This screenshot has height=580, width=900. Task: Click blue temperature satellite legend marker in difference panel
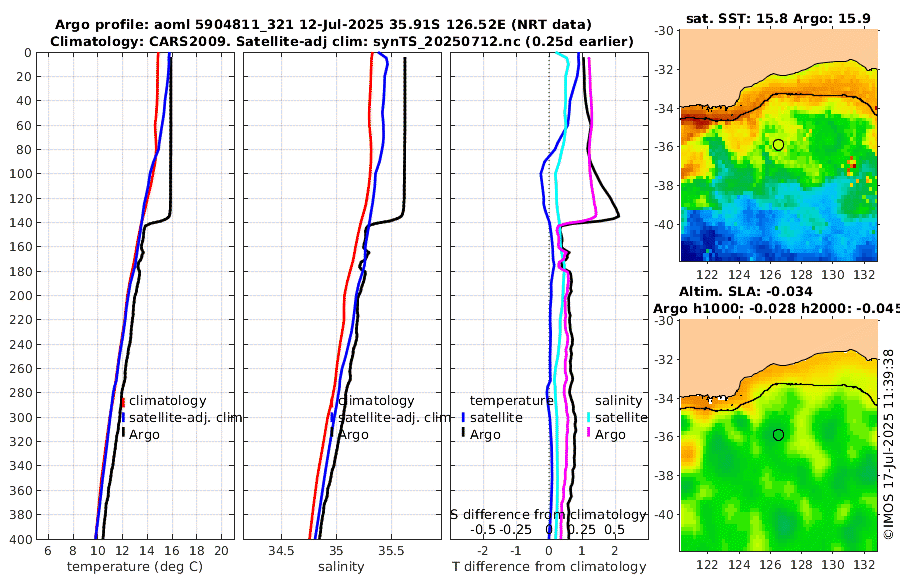click(x=463, y=417)
